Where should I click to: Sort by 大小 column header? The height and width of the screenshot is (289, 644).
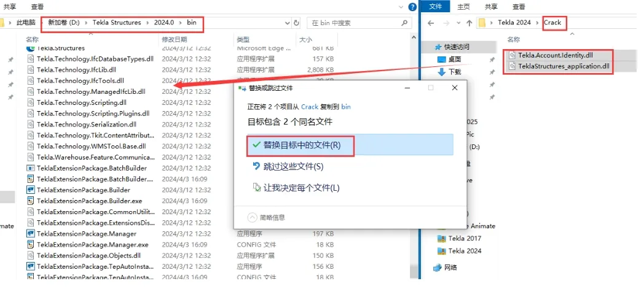point(305,39)
